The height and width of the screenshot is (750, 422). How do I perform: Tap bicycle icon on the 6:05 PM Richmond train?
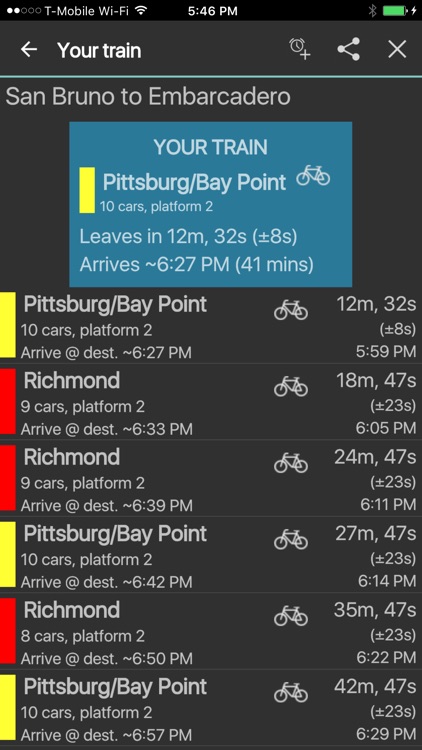point(291,386)
